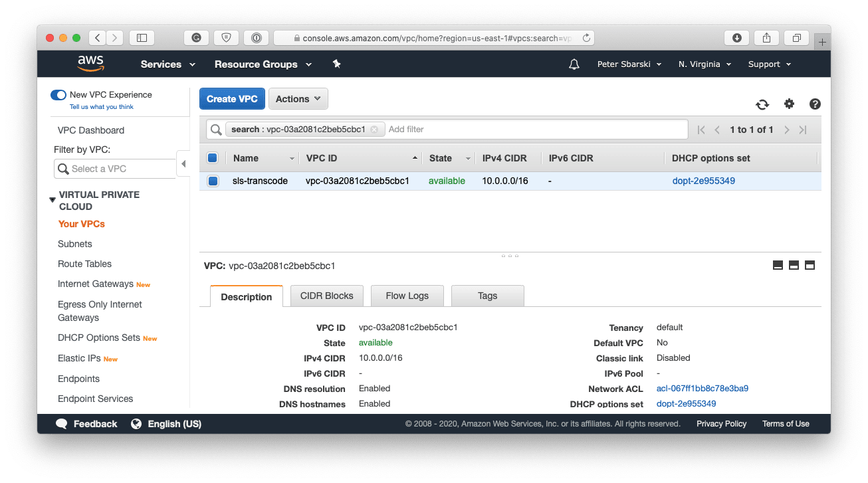
Task: Open dopt-2e955349 link in table row
Action: [x=704, y=181]
